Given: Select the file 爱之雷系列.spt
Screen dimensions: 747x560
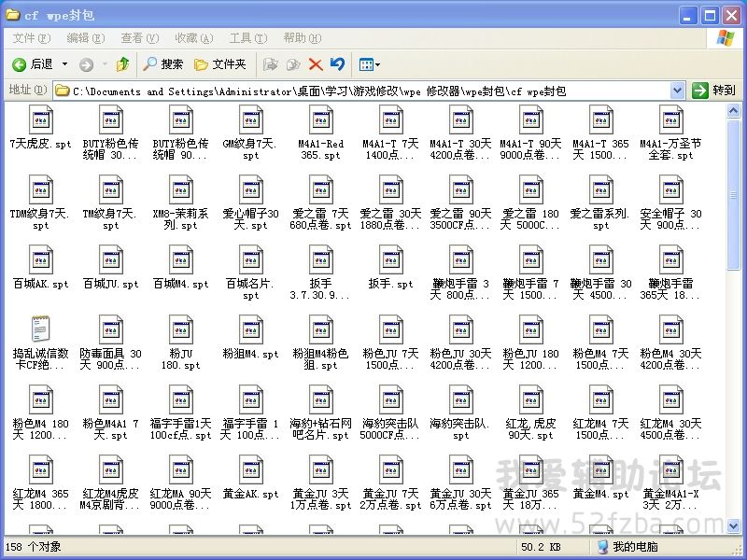Looking at the screenshot, I should click(x=600, y=203).
